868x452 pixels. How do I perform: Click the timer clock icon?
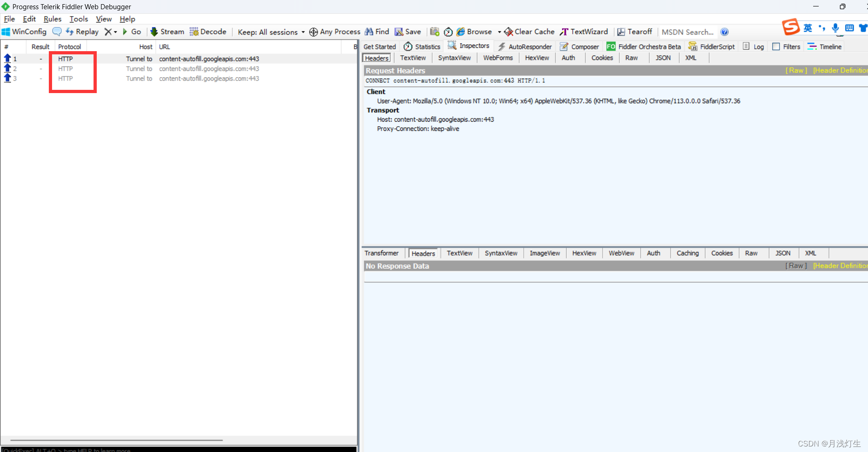448,32
